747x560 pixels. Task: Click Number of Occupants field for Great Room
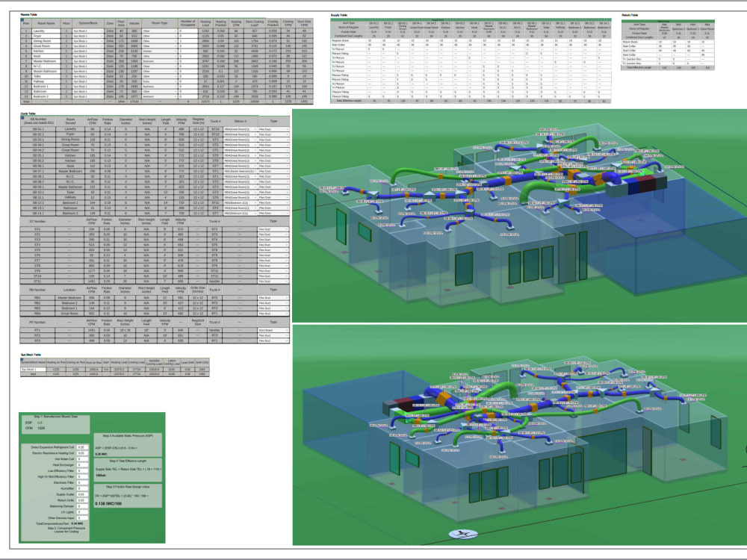click(x=187, y=46)
